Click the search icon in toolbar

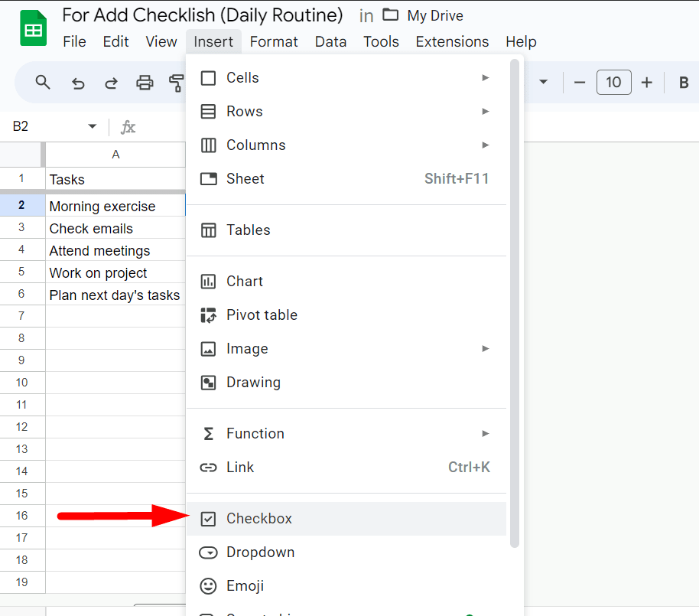pos(43,82)
